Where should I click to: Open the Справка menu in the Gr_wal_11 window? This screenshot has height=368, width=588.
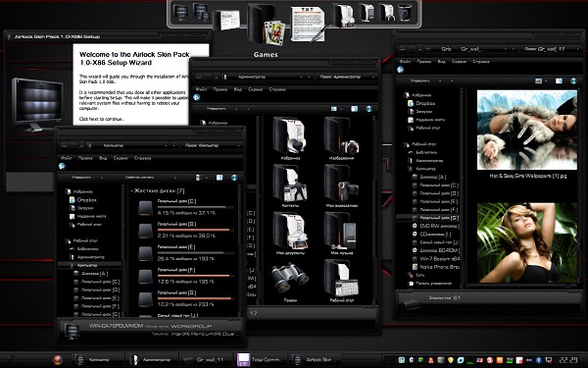point(481,61)
